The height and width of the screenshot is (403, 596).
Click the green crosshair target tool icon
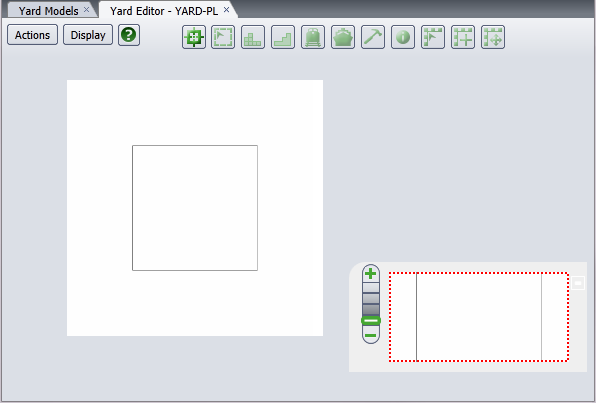pyautogui.click(x=194, y=37)
